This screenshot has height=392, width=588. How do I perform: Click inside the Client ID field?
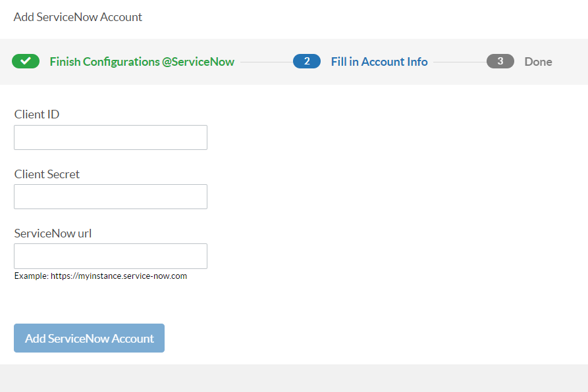point(110,137)
